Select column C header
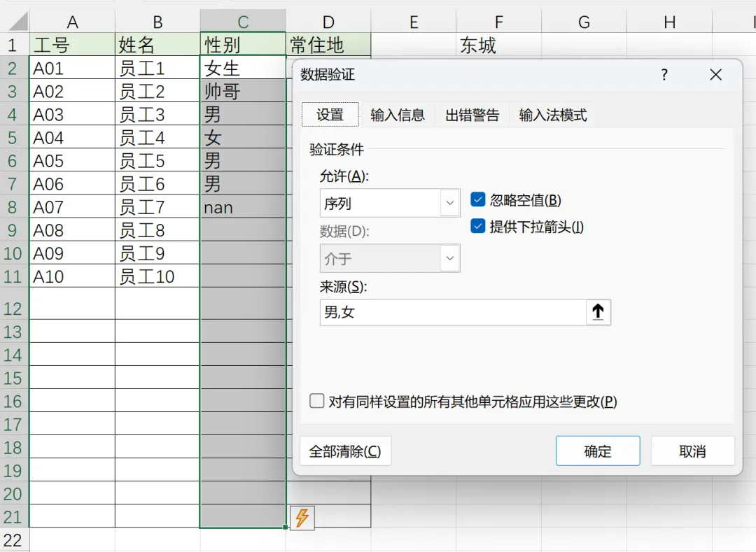Image resolution: width=756 pixels, height=552 pixels. pyautogui.click(x=243, y=22)
